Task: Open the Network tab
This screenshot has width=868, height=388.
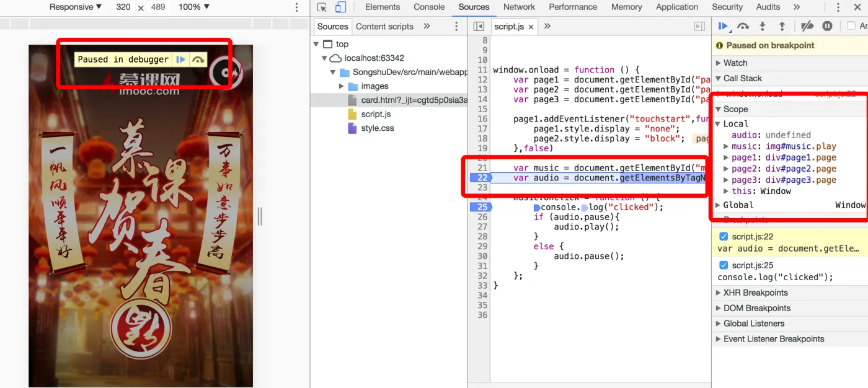Action: 519,7
